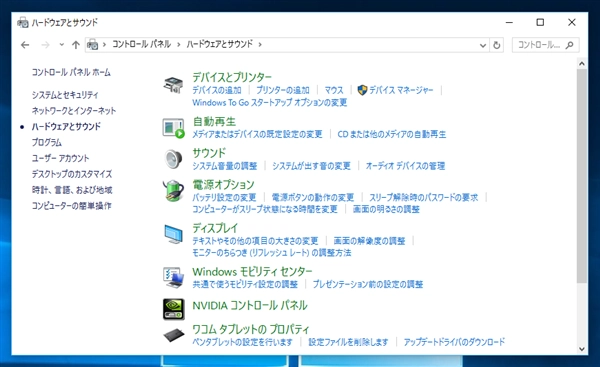Open the デバイスとプリンター category icon

coord(173,85)
